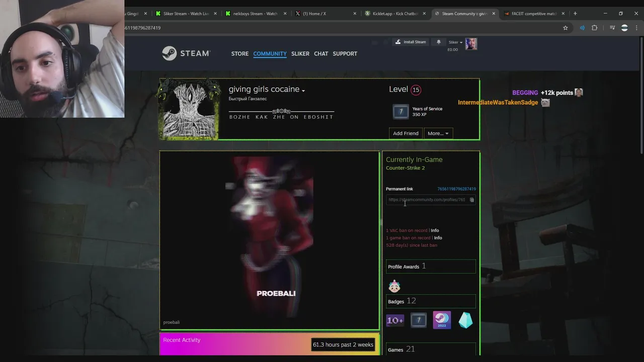Open the Games 21 link
This screenshot has height=362, width=644.
click(431, 349)
